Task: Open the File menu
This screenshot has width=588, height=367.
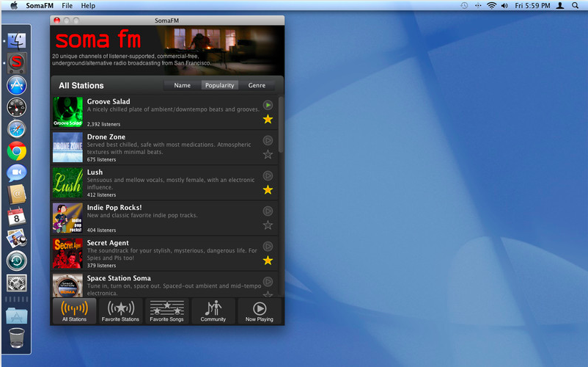Action: click(x=67, y=6)
